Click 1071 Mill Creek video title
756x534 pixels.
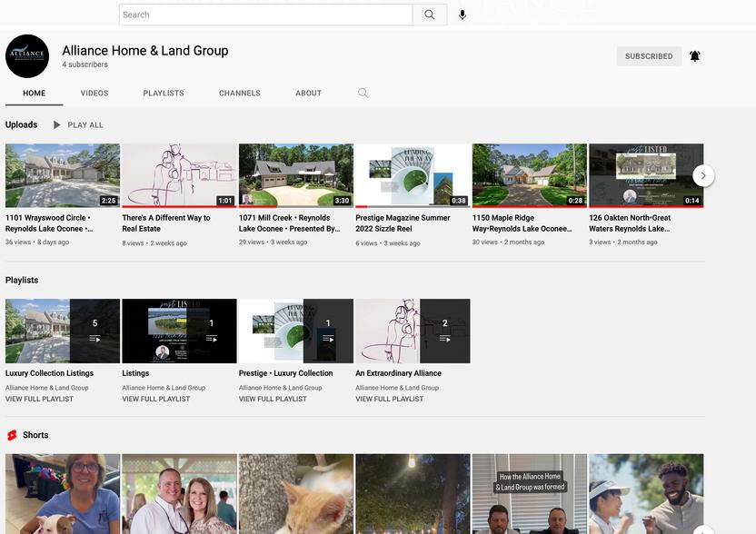coord(289,223)
